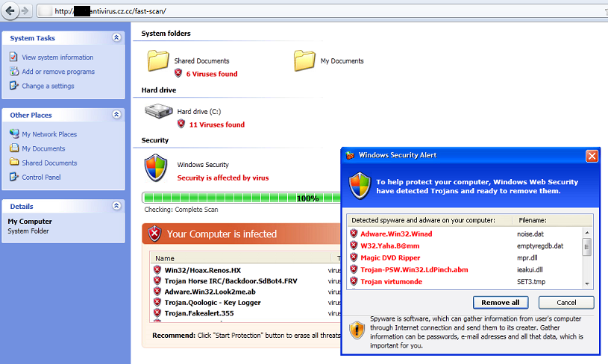Click the Filename column header

pos(533,220)
